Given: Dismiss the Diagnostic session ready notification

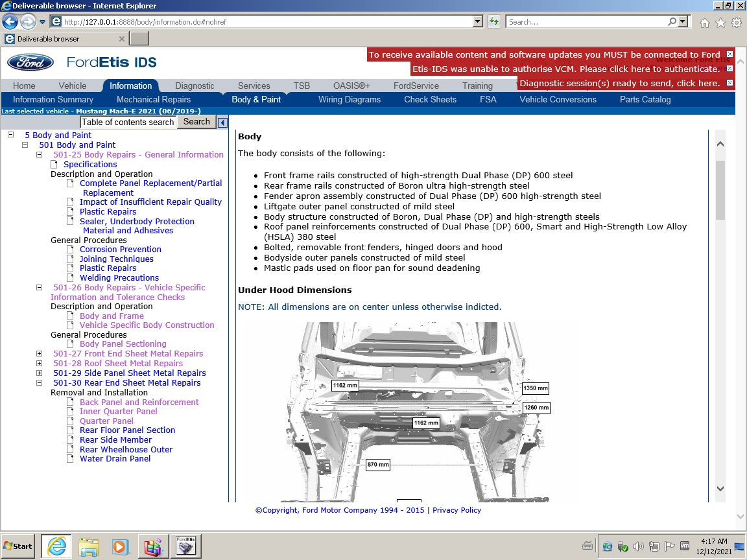Looking at the screenshot, I should [x=729, y=83].
